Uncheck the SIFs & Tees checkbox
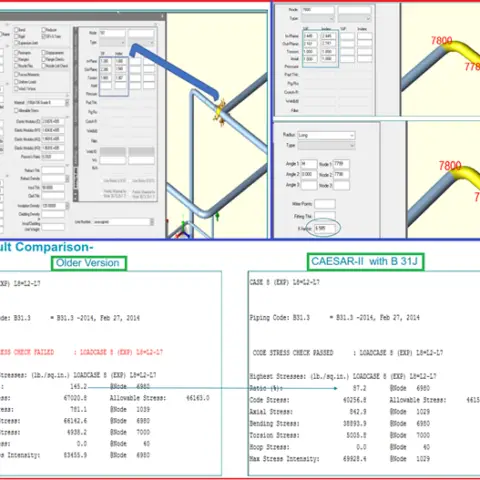 coord(43,36)
